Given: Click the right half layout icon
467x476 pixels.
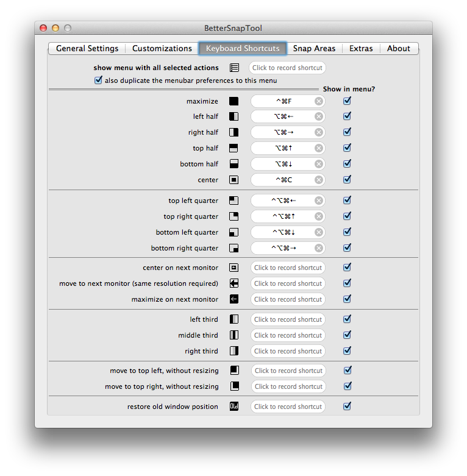Looking at the screenshot, I should (x=233, y=132).
